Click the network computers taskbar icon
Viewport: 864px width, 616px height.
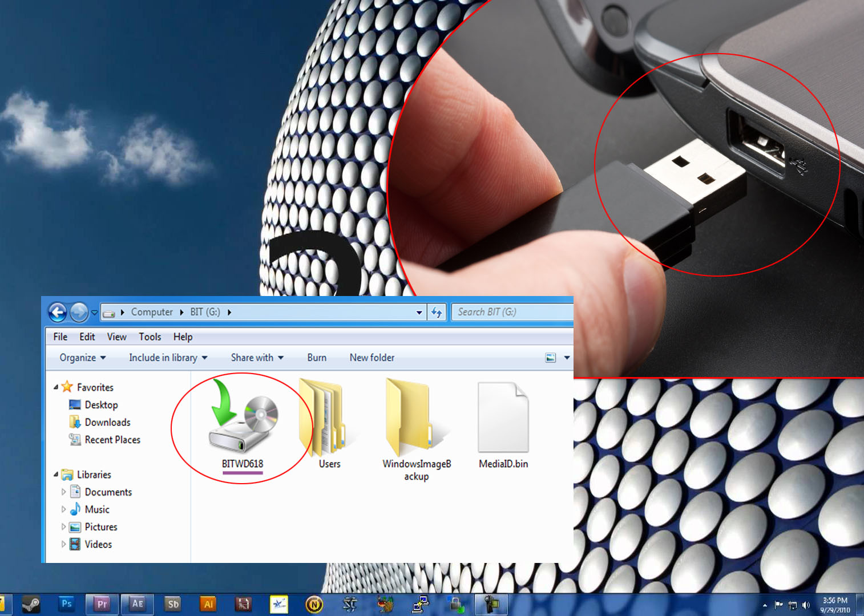421,604
